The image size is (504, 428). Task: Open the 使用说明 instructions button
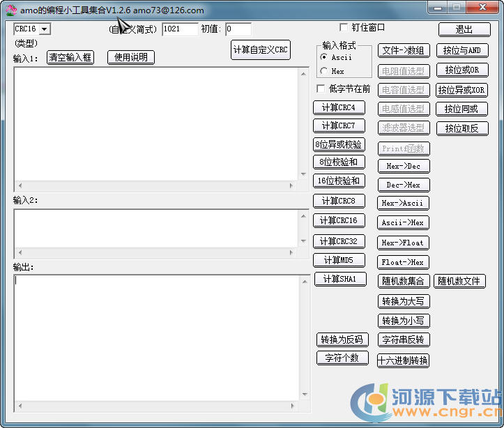click(131, 58)
